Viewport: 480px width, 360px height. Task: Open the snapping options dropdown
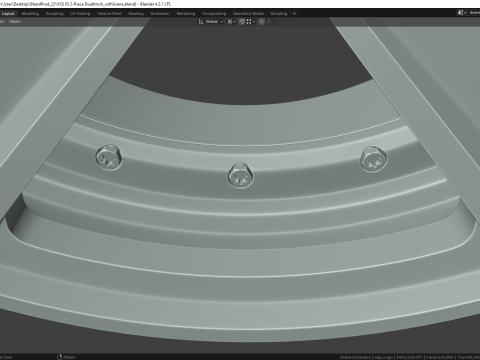click(251, 21)
